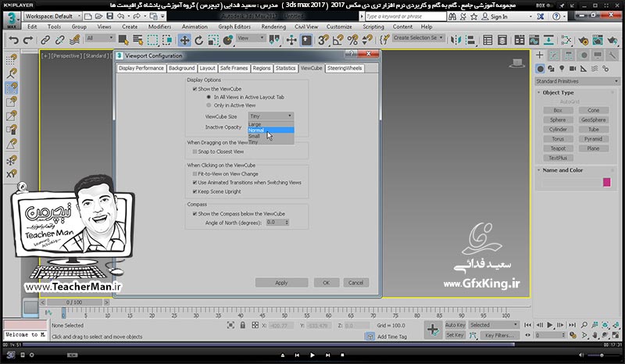Click the pink object color swatch
The image size is (625, 364).
coord(607,182)
